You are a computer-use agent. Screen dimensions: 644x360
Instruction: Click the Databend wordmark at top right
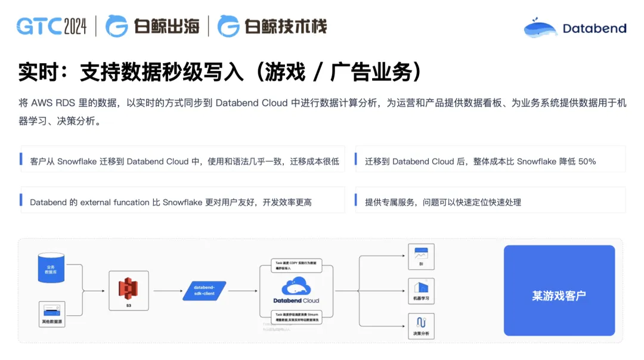(x=595, y=29)
